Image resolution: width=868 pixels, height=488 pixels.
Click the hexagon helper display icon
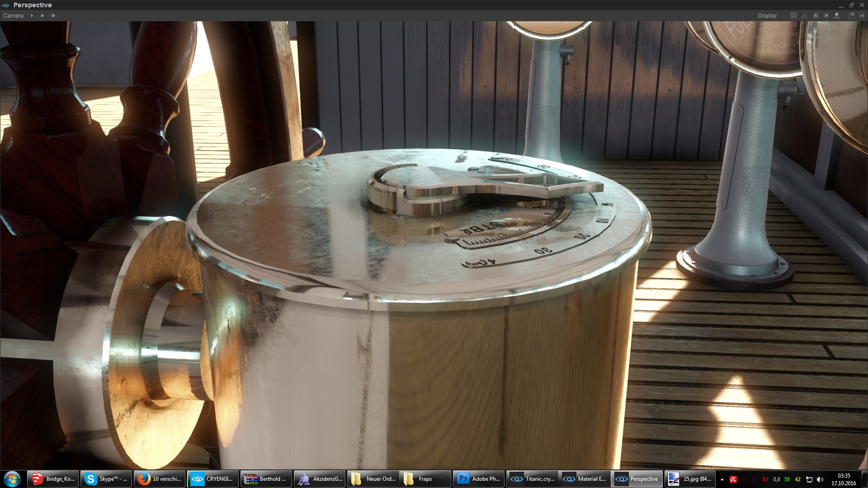tap(826, 15)
